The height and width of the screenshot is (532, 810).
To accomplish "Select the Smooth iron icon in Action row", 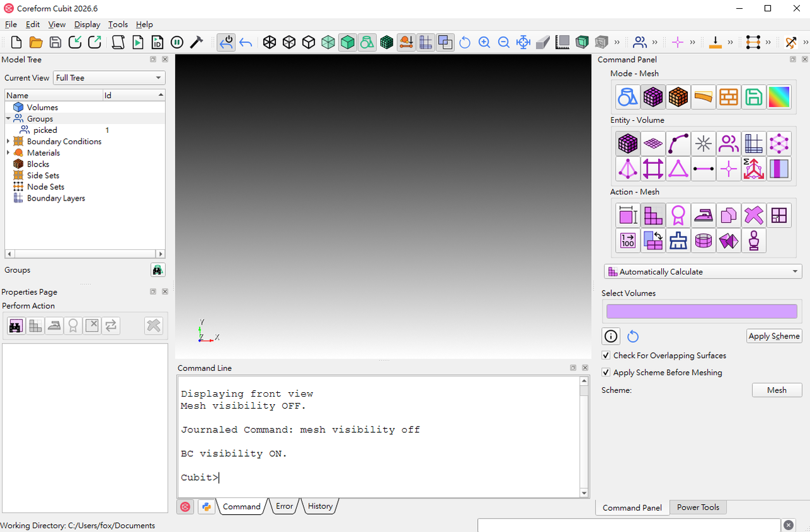I will click(703, 216).
